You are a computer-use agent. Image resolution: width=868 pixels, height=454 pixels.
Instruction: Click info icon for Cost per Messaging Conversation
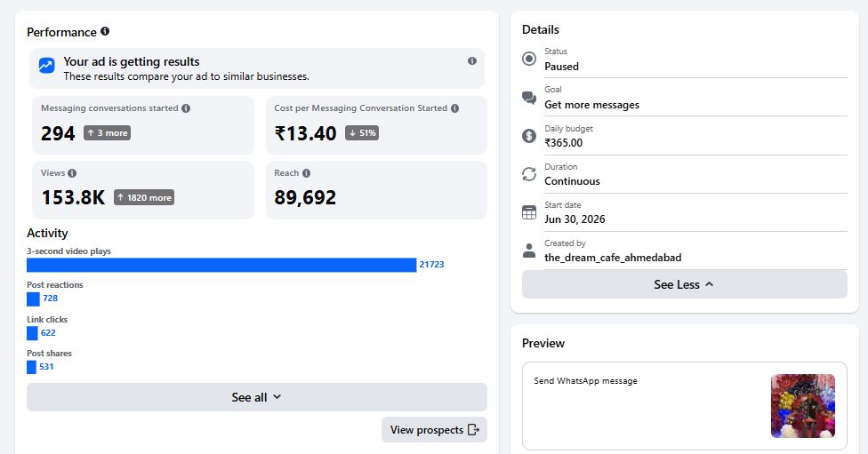[x=455, y=108]
